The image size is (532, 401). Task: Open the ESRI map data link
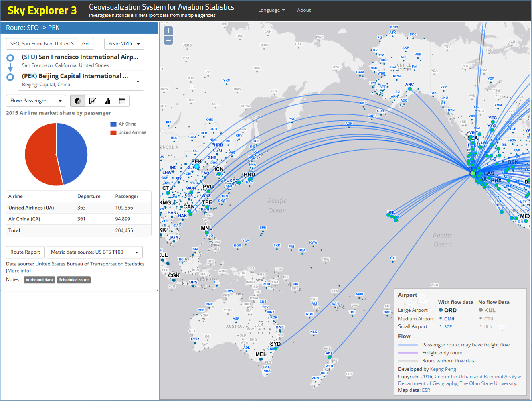[x=427, y=390]
